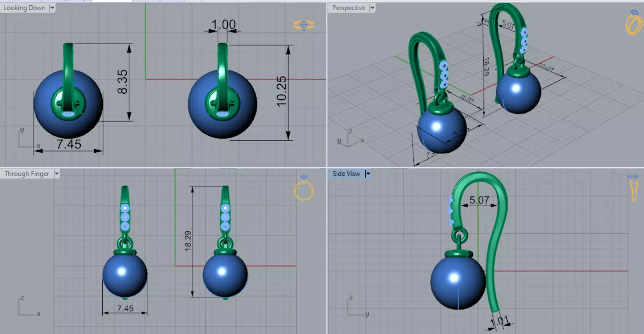Select the pearl above the 7.45 dimension in Looking Down
Screen dimensions: 644x334
click(68, 104)
